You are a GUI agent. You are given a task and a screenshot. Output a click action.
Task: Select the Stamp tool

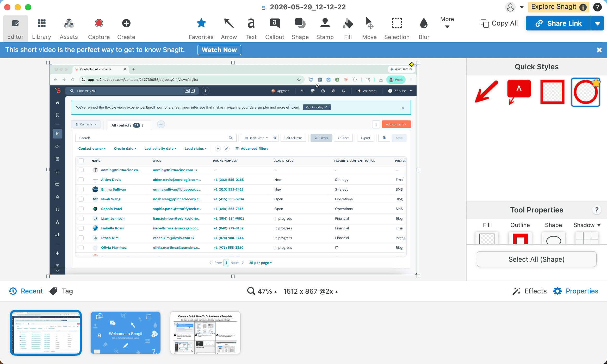325,28
